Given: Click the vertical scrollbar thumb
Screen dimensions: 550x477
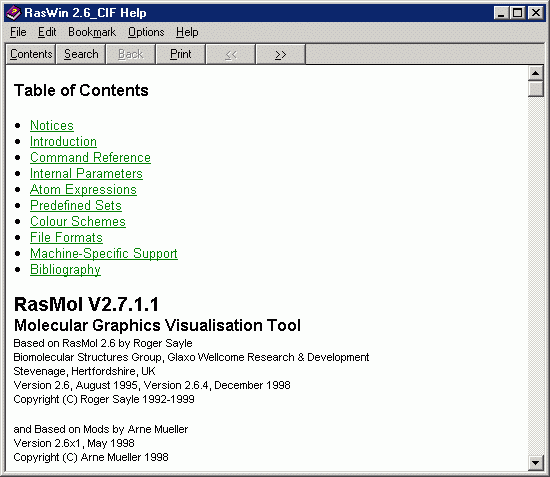Looking at the screenshot, I should [535, 88].
